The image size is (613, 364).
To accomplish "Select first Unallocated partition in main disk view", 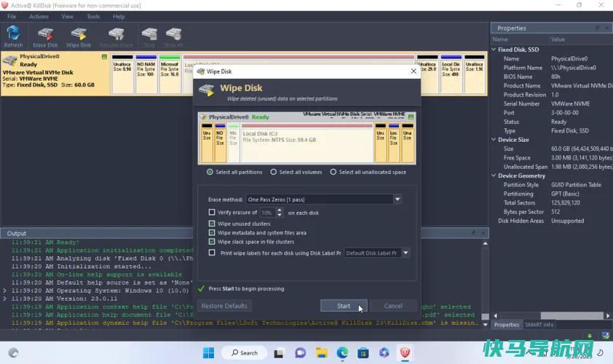I will (x=122, y=74).
